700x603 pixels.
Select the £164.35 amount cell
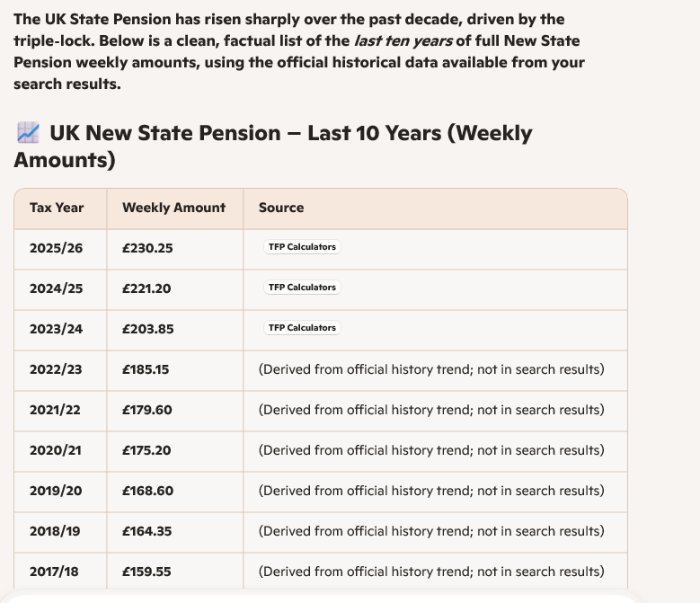click(147, 531)
